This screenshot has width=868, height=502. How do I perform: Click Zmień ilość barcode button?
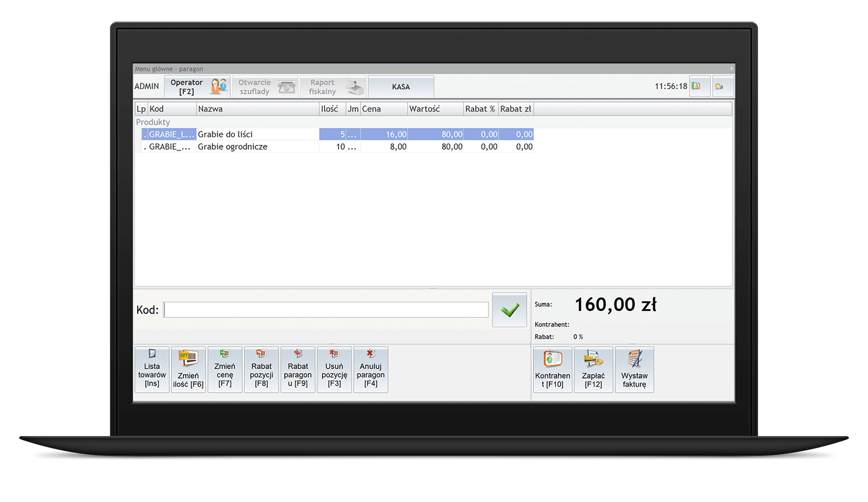(x=188, y=369)
